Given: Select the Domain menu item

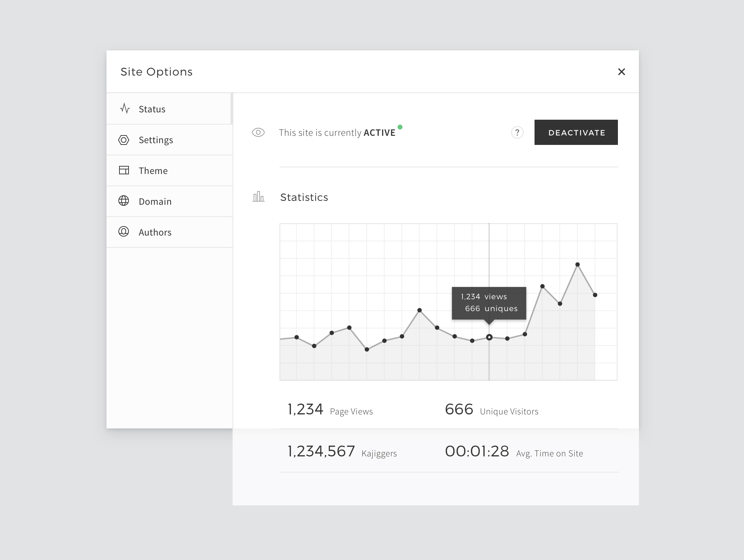Looking at the screenshot, I should pos(155,202).
